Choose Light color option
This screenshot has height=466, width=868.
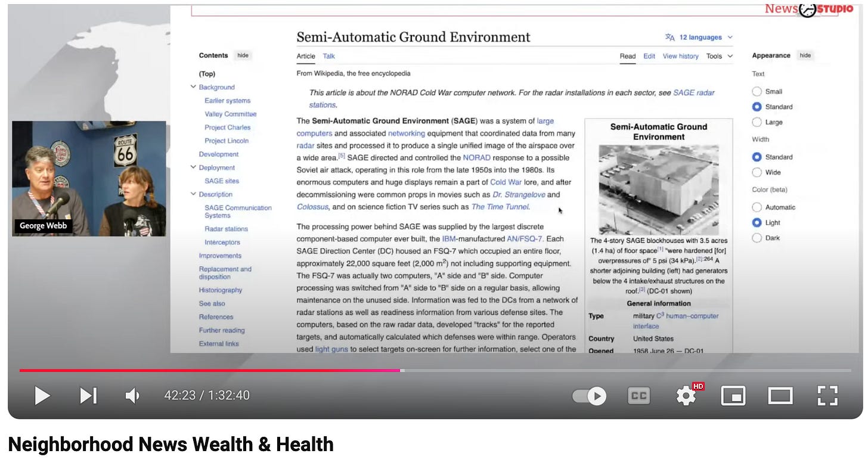757,222
